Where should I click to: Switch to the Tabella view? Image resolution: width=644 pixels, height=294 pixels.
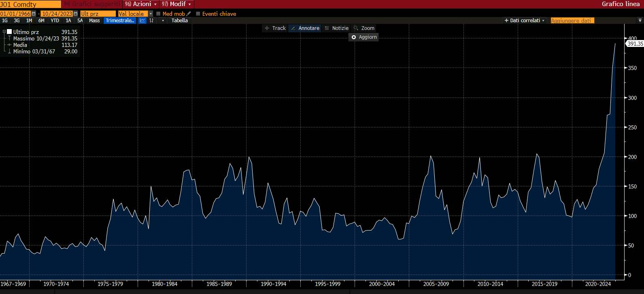point(180,21)
